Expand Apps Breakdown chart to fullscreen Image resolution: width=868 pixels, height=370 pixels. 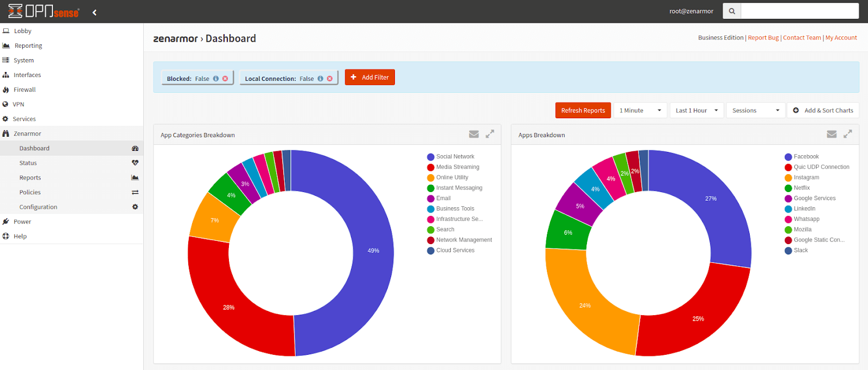[848, 134]
